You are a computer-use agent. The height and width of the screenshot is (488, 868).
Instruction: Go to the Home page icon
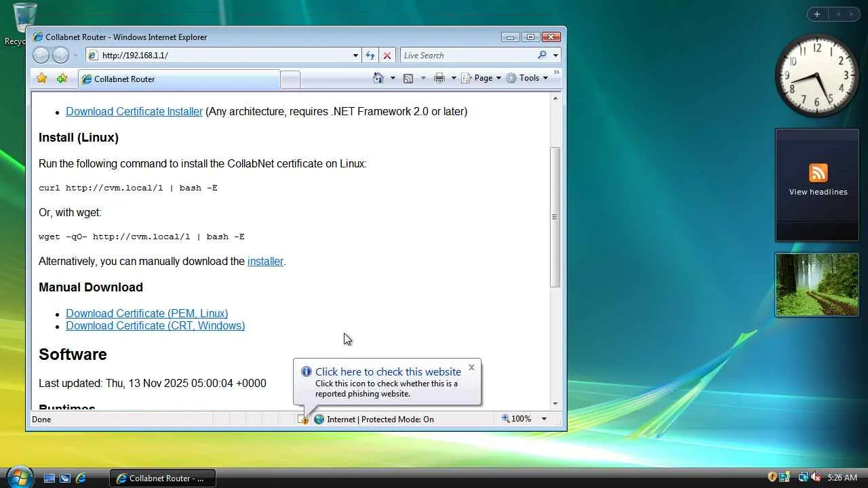pyautogui.click(x=378, y=78)
